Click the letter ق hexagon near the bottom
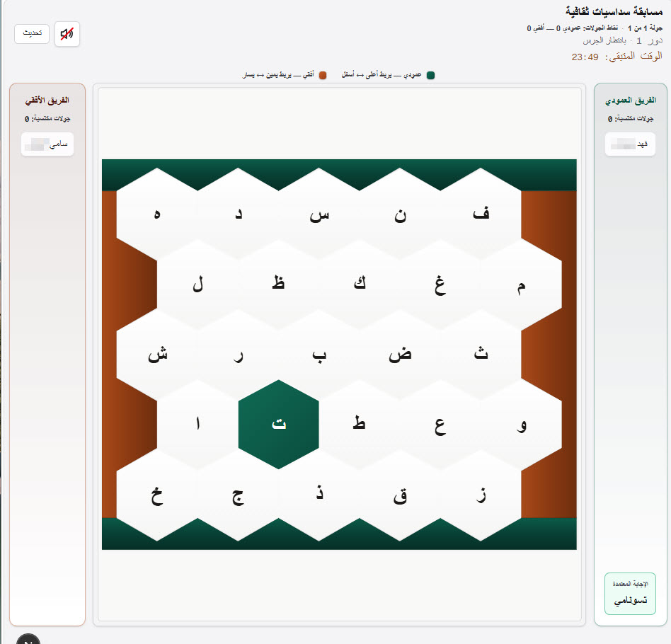The height and width of the screenshot is (644, 671). coord(401,495)
